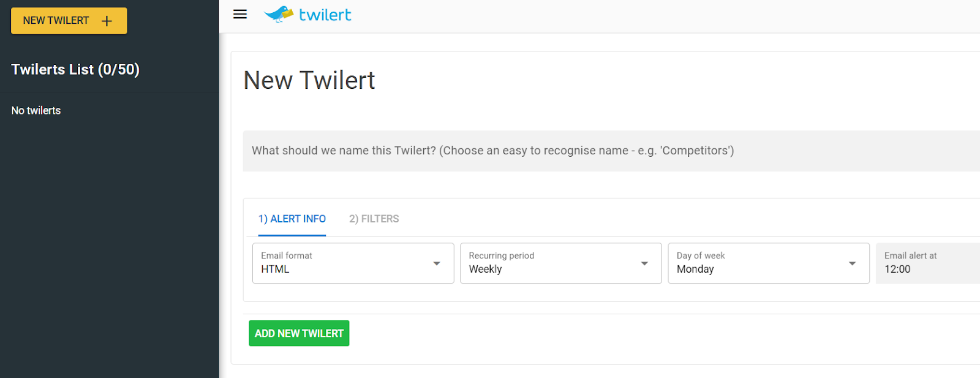
Task: Click the Recurring period dropdown arrow
Action: point(644,263)
